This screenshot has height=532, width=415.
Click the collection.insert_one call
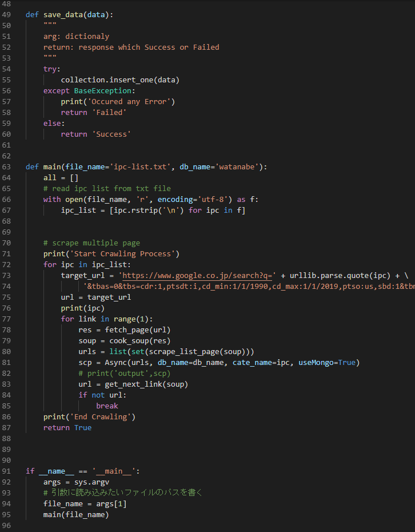tap(106, 80)
